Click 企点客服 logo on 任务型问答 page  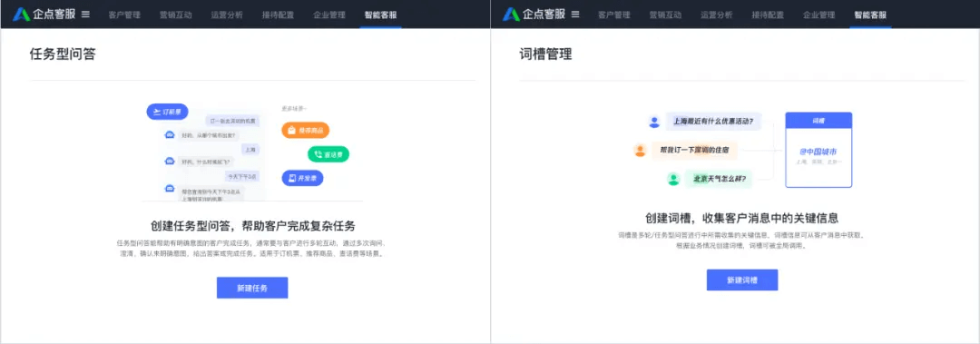(x=44, y=14)
